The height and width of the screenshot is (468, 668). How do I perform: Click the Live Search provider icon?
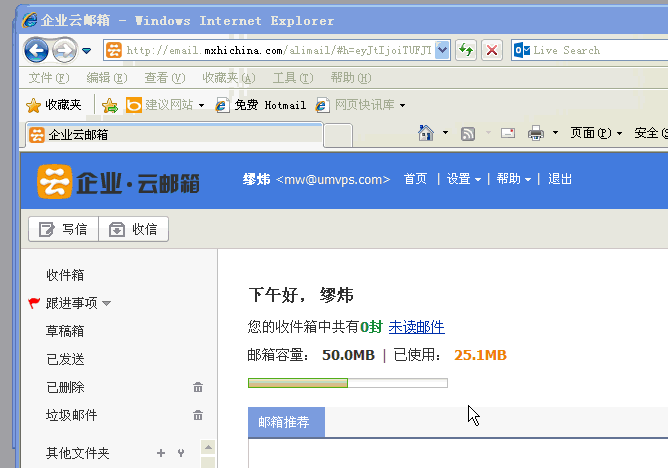pos(521,50)
